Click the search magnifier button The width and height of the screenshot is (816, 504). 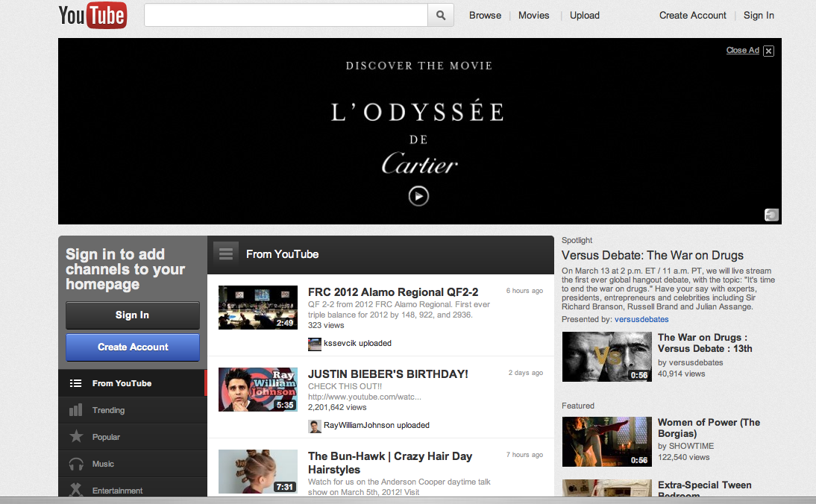pos(441,16)
